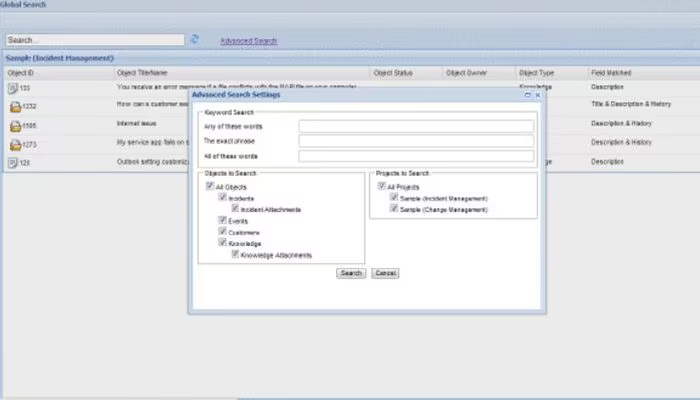This screenshot has height=400, width=700.
Task: Toggle the Incident Attachments checkbox
Action: coord(235,208)
